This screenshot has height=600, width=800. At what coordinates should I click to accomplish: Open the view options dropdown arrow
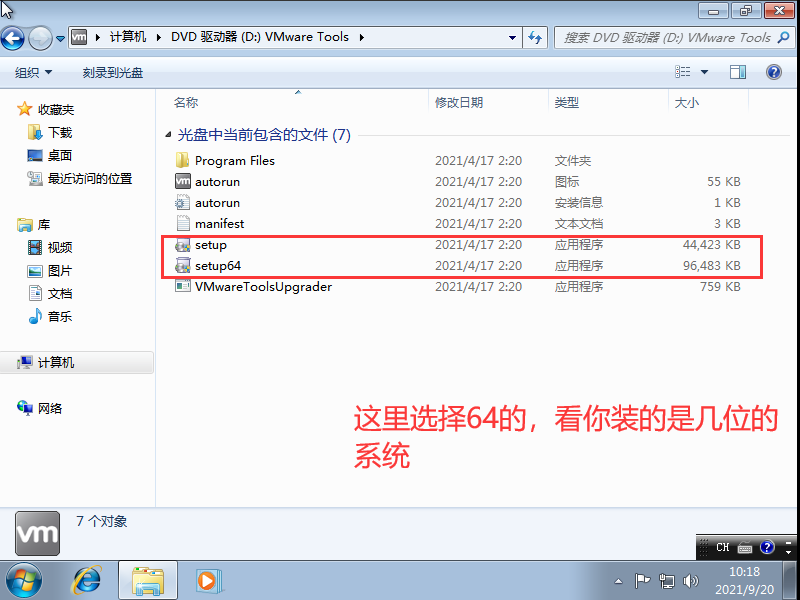[x=705, y=72]
